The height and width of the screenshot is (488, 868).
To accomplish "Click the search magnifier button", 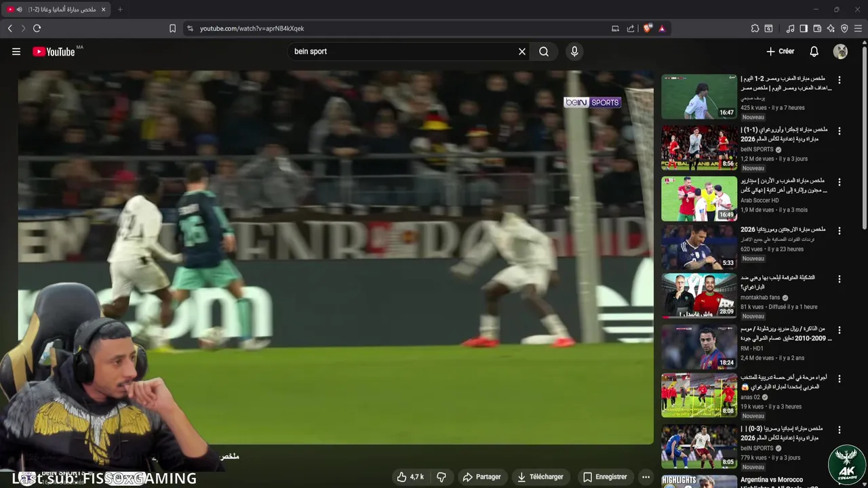I will (544, 52).
